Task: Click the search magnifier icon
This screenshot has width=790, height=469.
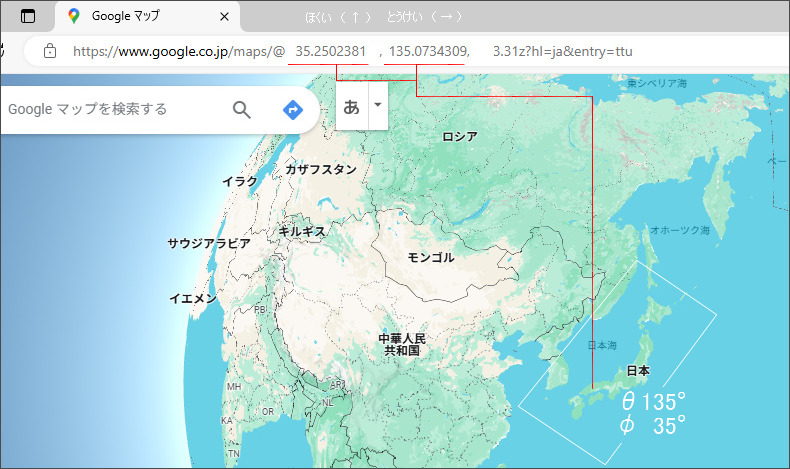Action: tap(241, 109)
